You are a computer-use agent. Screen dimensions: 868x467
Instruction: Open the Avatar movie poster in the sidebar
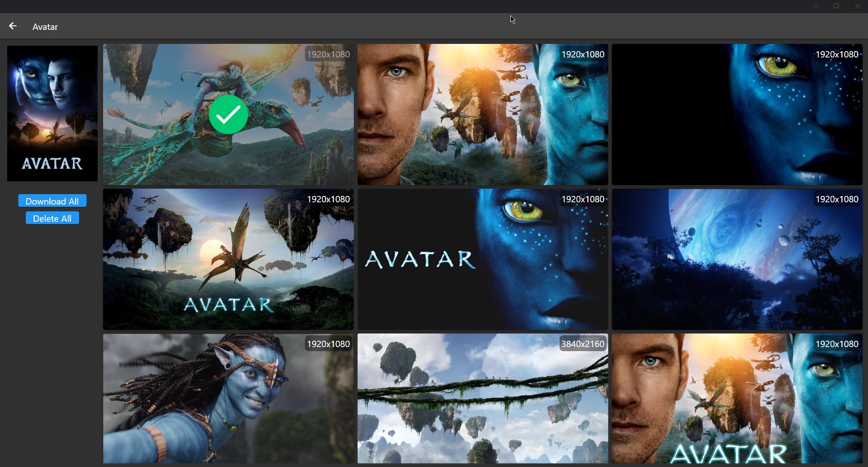click(x=52, y=114)
